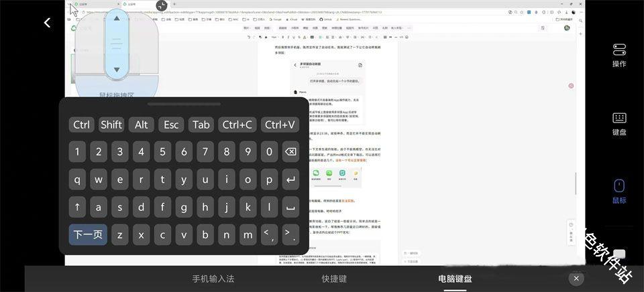Tap the w key

pos(98,179)
